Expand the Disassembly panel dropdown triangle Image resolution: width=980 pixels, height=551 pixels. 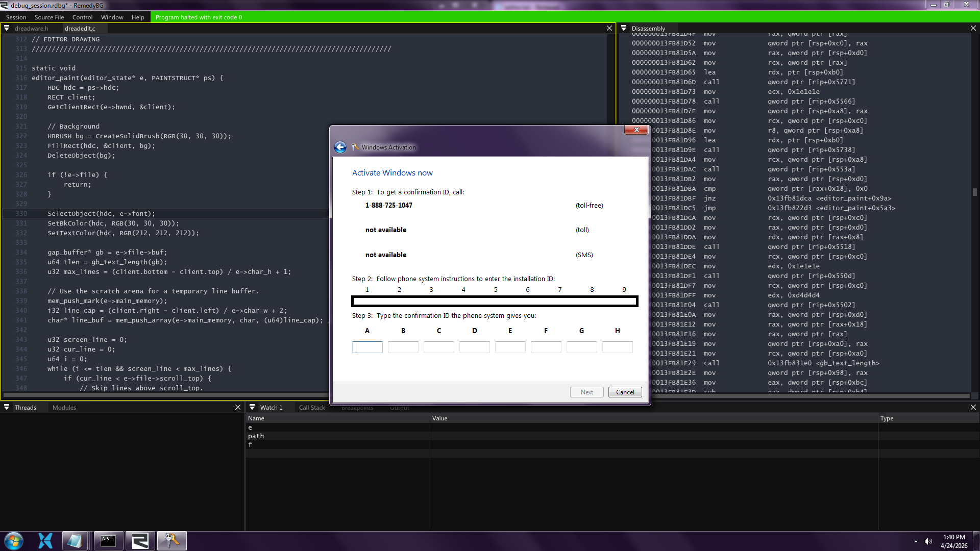coord(624,28)
